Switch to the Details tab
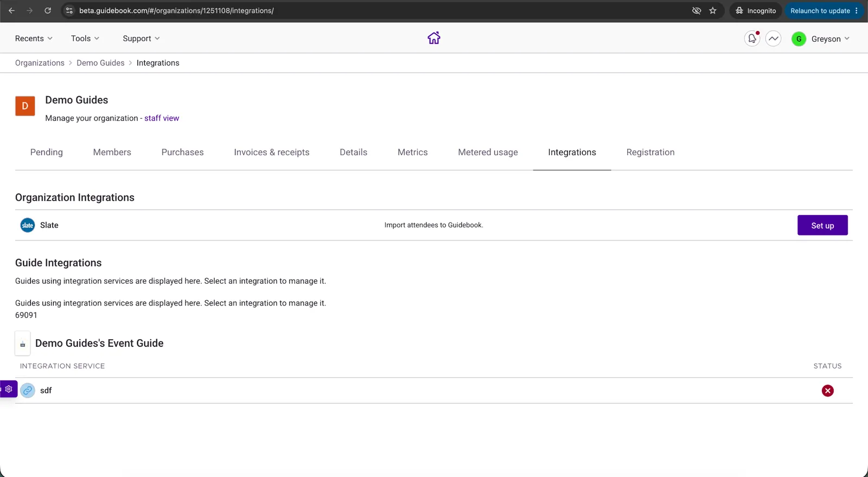 [x=354, y=152]
